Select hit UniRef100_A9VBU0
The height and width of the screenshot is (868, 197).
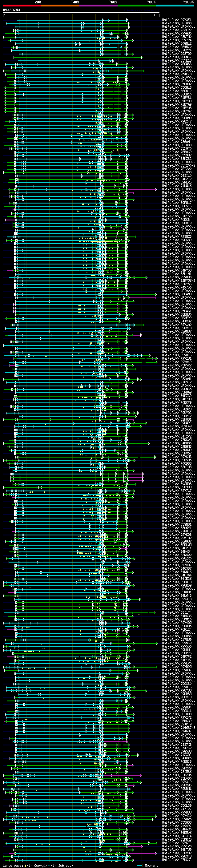click(x=177, y=277)
